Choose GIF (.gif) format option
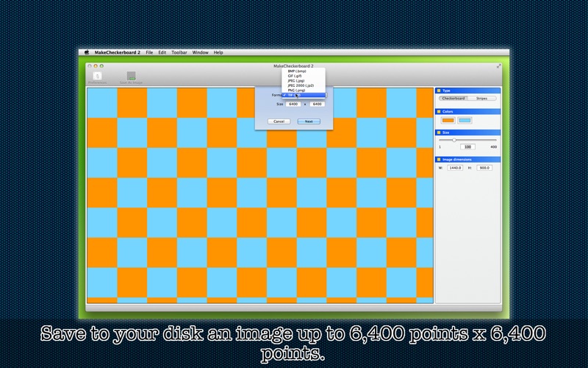 [304, 76]
